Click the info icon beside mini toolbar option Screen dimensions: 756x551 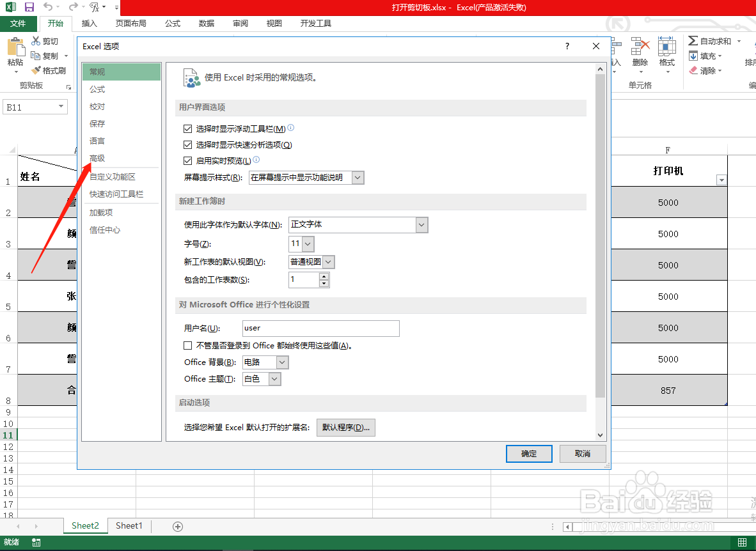291,128
